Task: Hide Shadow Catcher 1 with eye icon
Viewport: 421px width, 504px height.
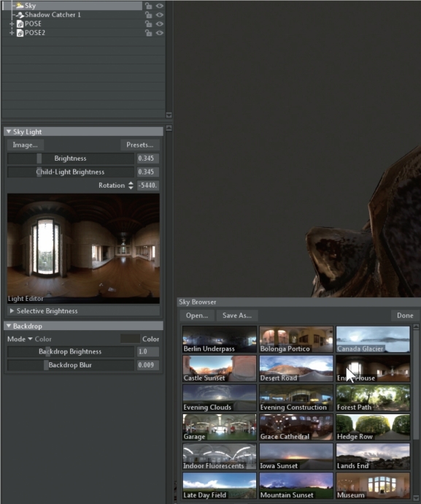Action: pos(159,15)
